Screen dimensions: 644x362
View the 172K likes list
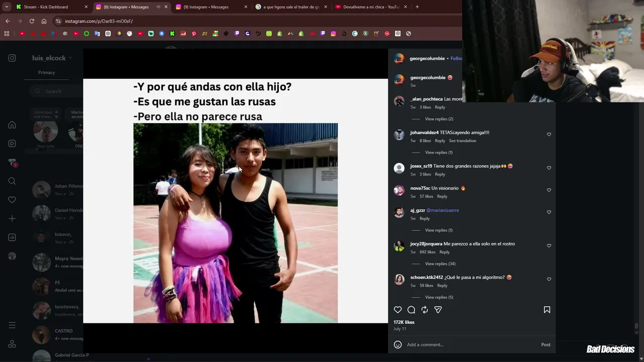pos(404,322)
